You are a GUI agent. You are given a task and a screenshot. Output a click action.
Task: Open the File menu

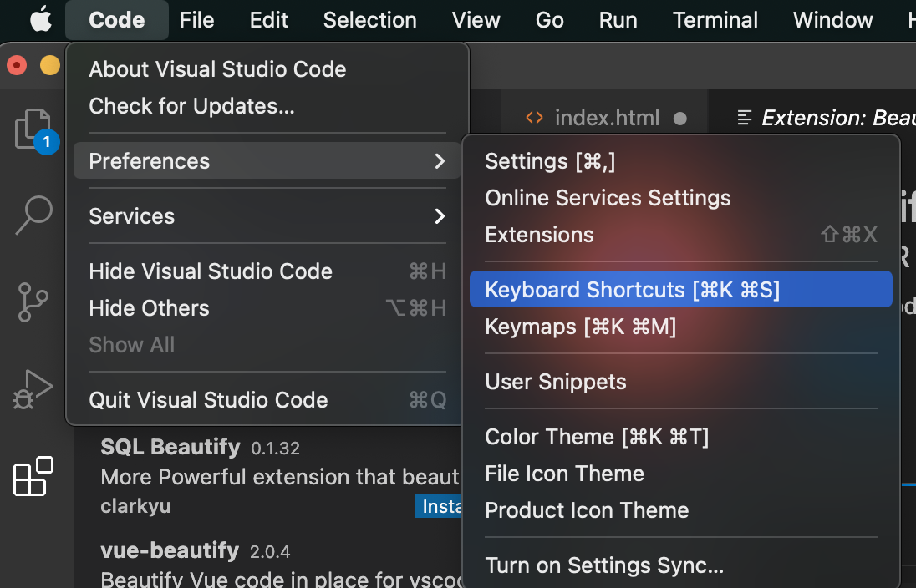coord(197,20)
